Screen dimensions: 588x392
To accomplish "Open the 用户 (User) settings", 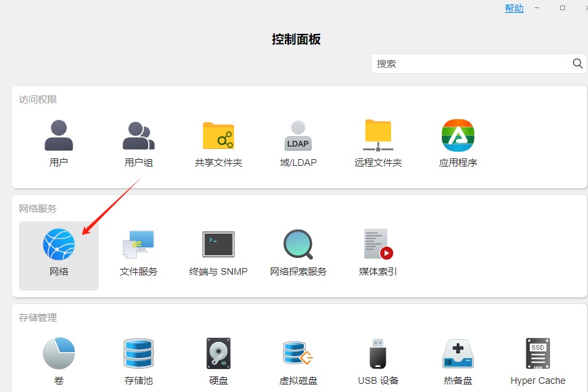I will click(59, 143).
